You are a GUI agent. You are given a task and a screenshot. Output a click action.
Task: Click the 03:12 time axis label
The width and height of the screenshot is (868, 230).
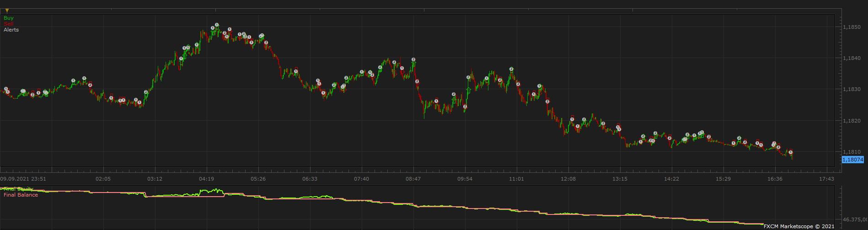tap(155, 179)
